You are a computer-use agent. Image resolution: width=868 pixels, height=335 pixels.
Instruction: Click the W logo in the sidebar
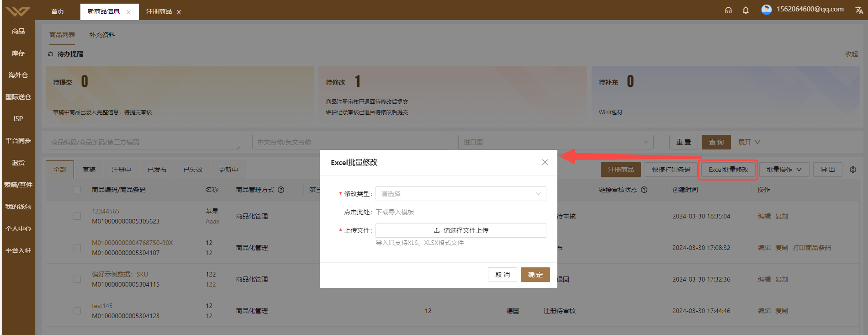[18, 11]
